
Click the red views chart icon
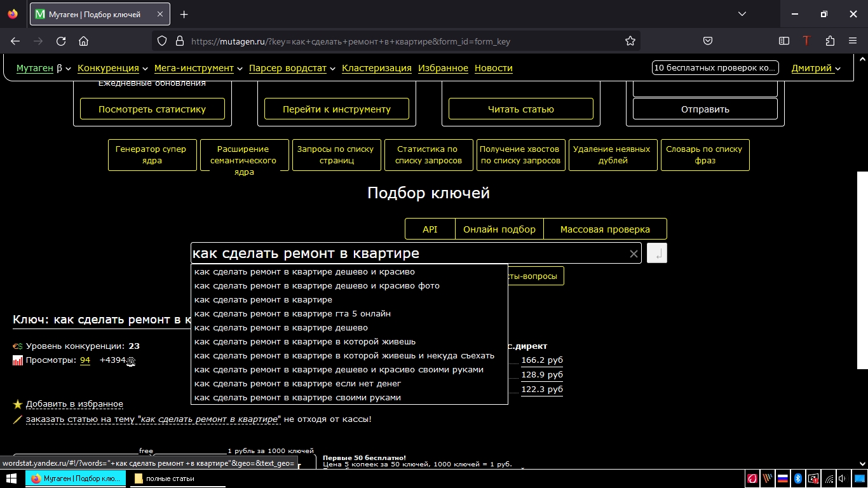18,360
